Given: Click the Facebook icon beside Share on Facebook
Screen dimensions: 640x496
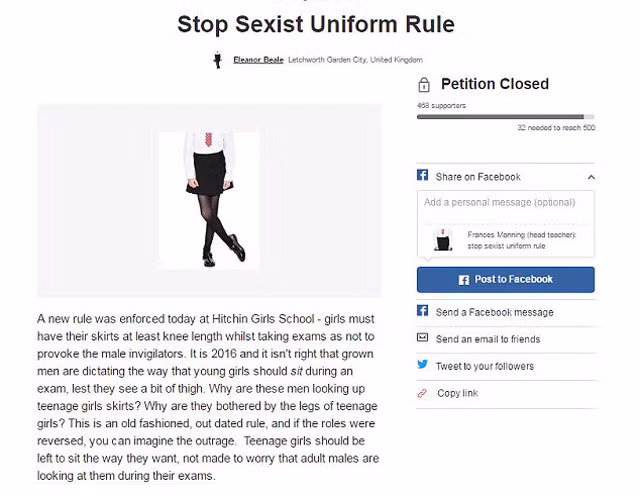Looking at the screenshot, I should point(423,176).
